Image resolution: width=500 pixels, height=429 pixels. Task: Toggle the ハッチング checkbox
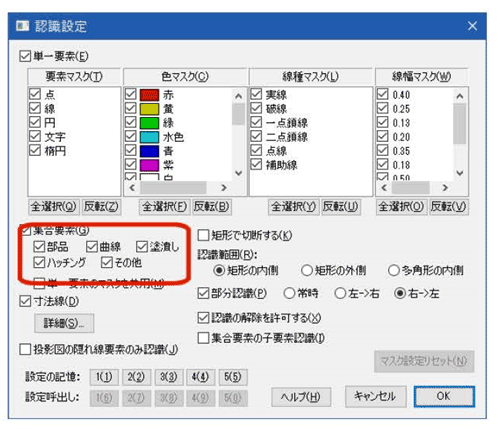click(x=39, y=263)
